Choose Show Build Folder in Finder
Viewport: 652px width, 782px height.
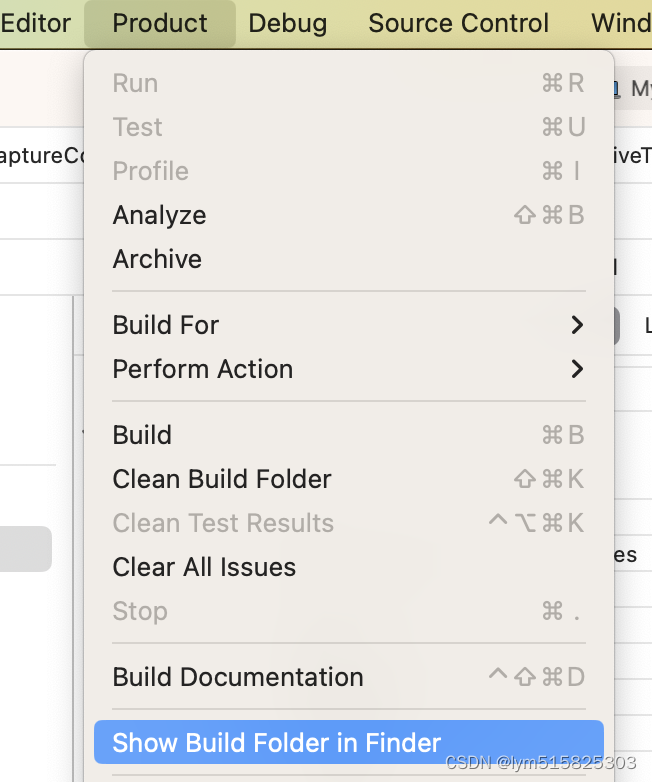pyautogui.click(x=277, y=743)
